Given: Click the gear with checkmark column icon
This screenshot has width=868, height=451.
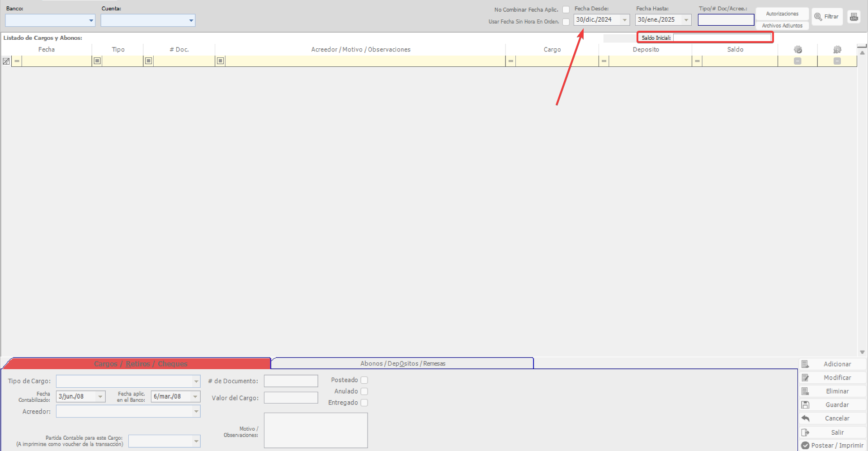Looking at the screenshot, I should pyautogui.click(x=797, y=50).
